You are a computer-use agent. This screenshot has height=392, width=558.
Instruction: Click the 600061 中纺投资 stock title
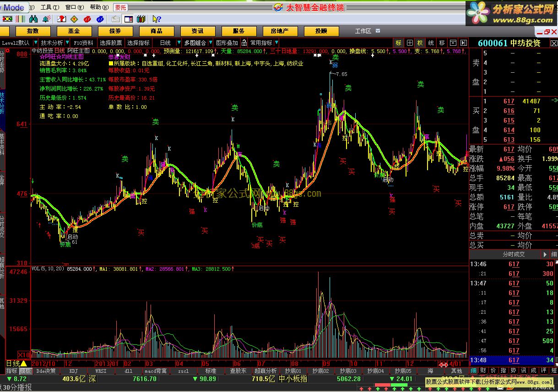(x=509, y=43)
